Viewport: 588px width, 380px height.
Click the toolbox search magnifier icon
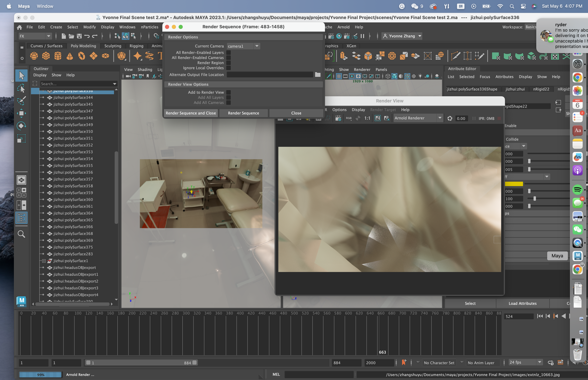coord(21,234)
